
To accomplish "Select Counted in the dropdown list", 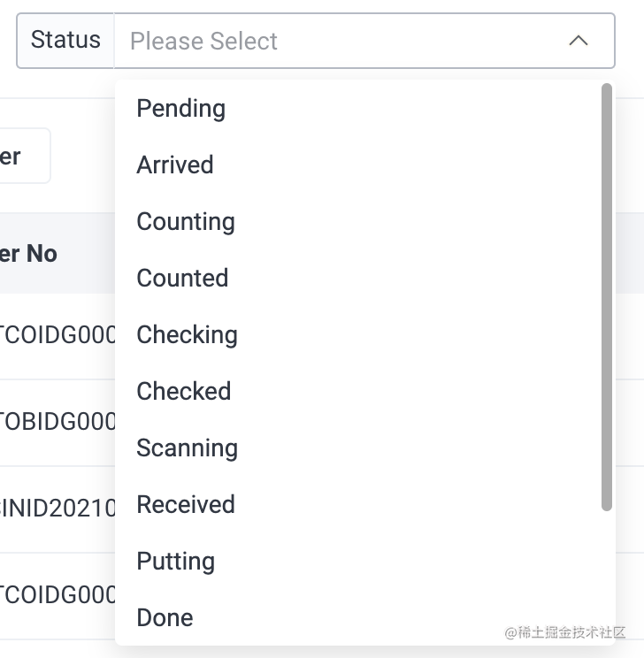I will 182,279.
